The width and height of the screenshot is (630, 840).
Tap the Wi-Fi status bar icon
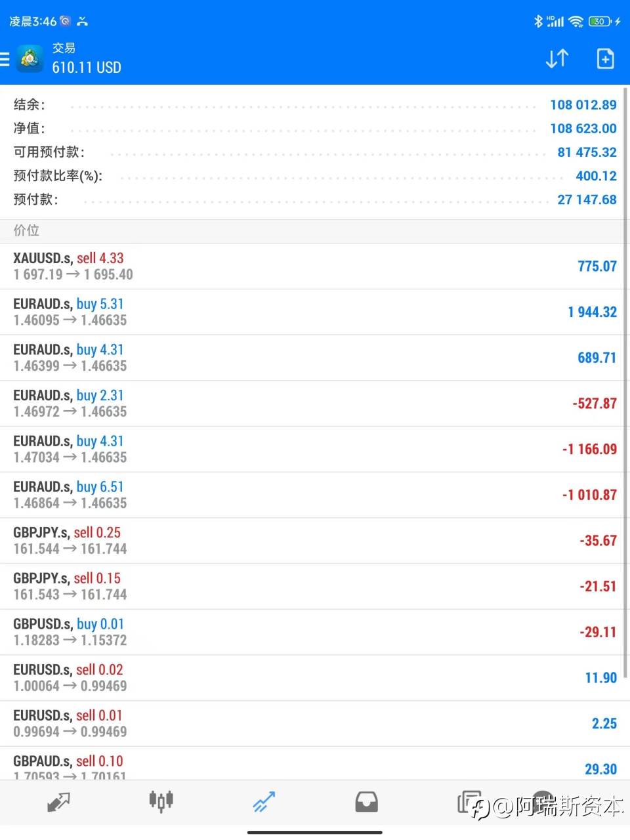pos(576,21)
